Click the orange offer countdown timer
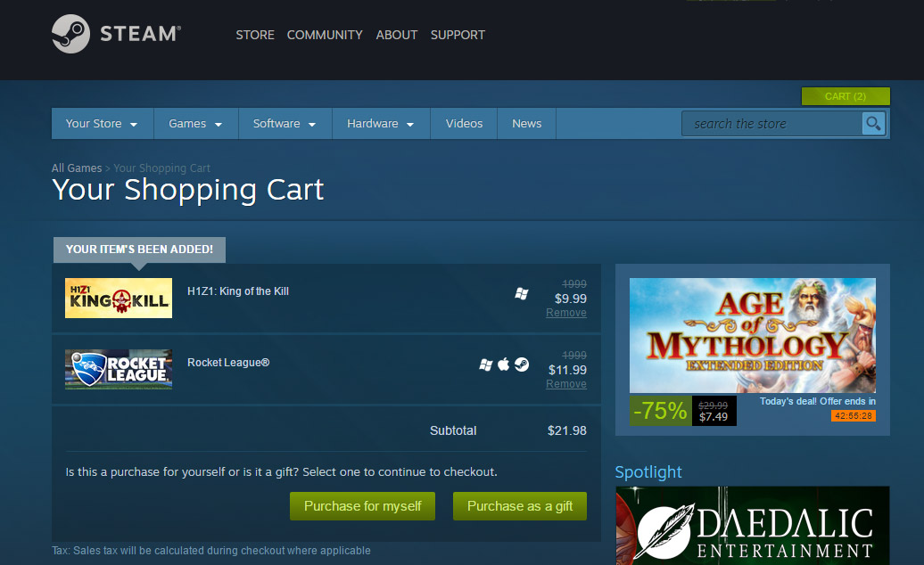Viewport: 924px width, 565px height. pos(854,415)
